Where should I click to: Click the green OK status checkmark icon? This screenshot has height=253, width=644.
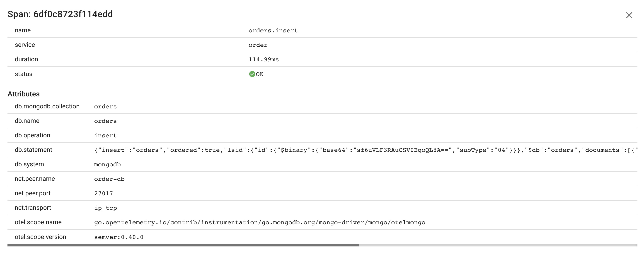[252, 74]
